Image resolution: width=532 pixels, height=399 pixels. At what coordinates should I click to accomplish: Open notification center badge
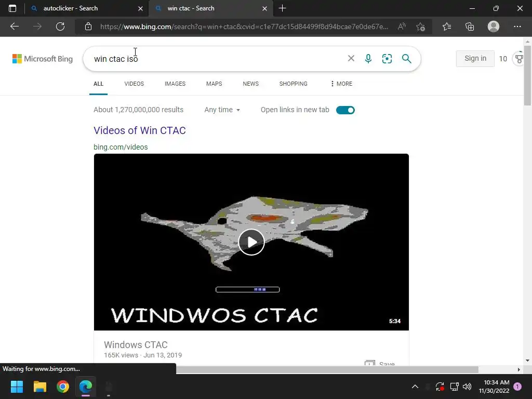(x=517, y=387)
